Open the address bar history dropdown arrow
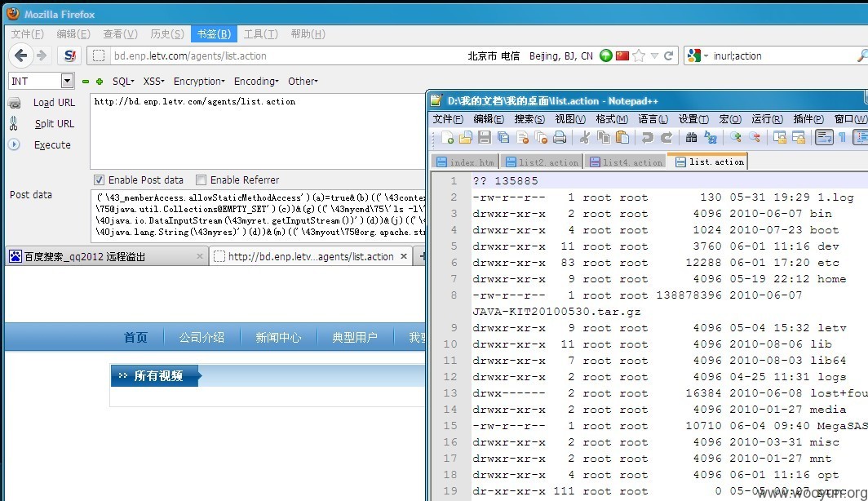This screenshot has height=501, width=868. click(x=654, y=56)
